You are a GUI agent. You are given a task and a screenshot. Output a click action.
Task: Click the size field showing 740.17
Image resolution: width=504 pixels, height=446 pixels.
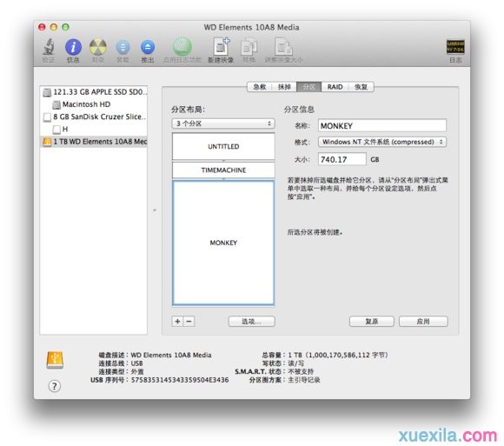pyautogui.click(x=342, y=159)
